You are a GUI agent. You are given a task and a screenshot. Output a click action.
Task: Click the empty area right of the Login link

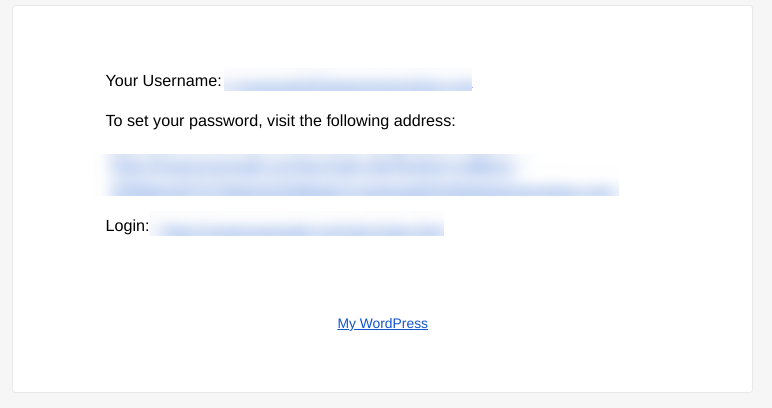(591, 225)
